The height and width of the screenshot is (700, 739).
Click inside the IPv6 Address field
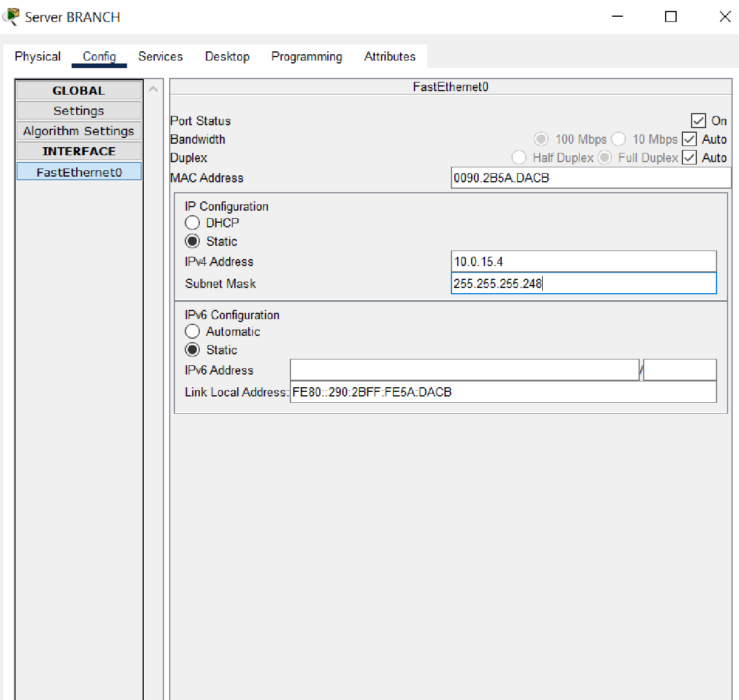tap(462, 369)
